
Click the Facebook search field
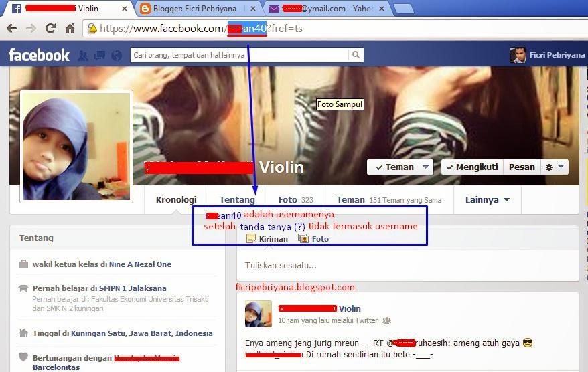239,55
